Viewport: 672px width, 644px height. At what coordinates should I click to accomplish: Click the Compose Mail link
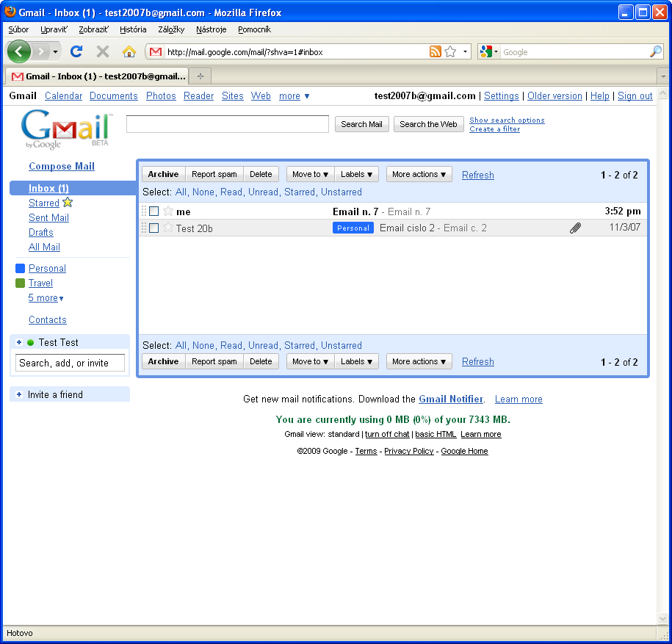click(x=62, y=166)
